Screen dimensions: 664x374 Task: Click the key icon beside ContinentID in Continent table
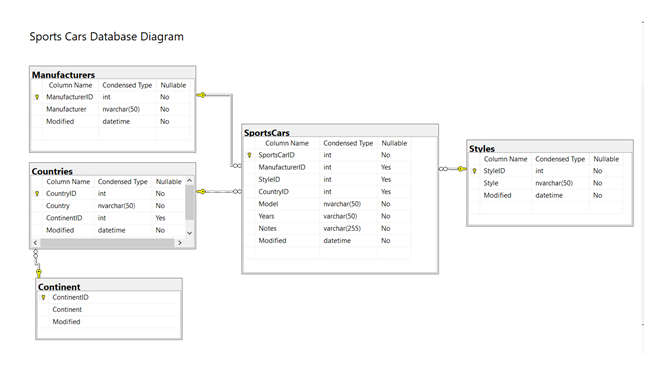coord(43,297)
